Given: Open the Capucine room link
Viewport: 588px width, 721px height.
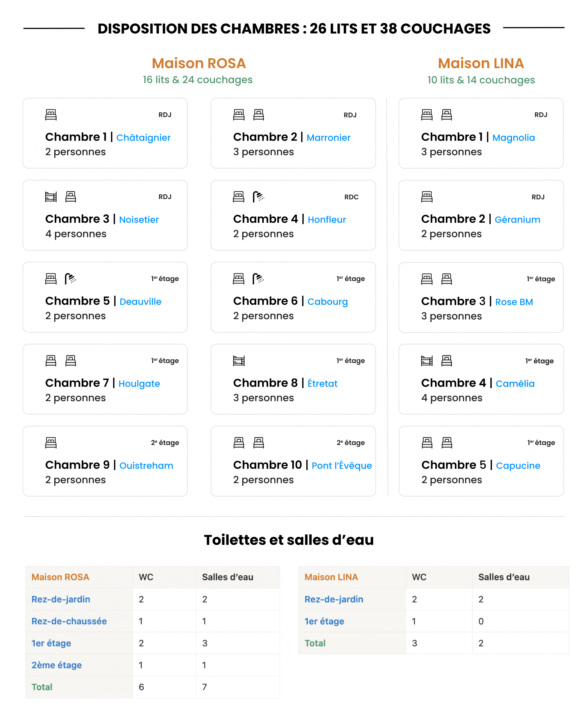Looking at the screenshot, I should coord(518,466).
